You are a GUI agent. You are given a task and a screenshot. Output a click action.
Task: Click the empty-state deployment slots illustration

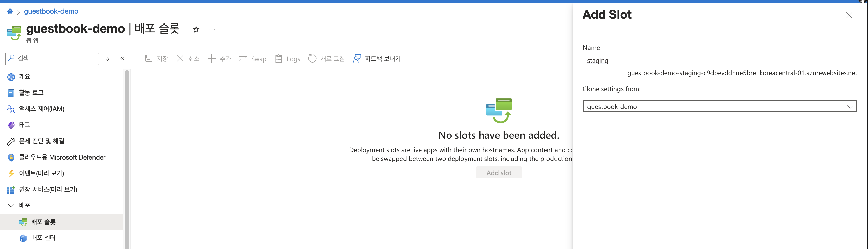499,111
